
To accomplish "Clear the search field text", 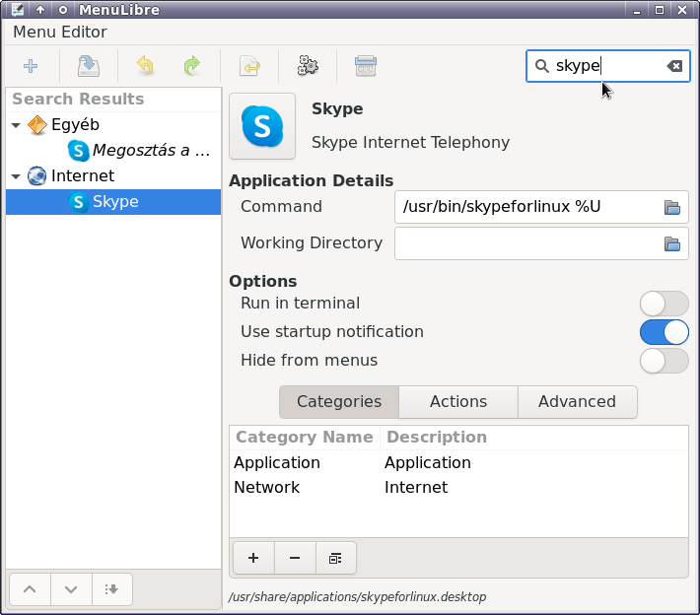I will (x=674, y=66).
